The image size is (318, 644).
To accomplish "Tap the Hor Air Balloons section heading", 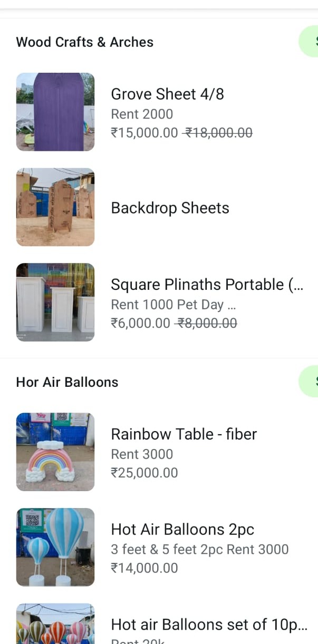I will [x=67, y=382].
